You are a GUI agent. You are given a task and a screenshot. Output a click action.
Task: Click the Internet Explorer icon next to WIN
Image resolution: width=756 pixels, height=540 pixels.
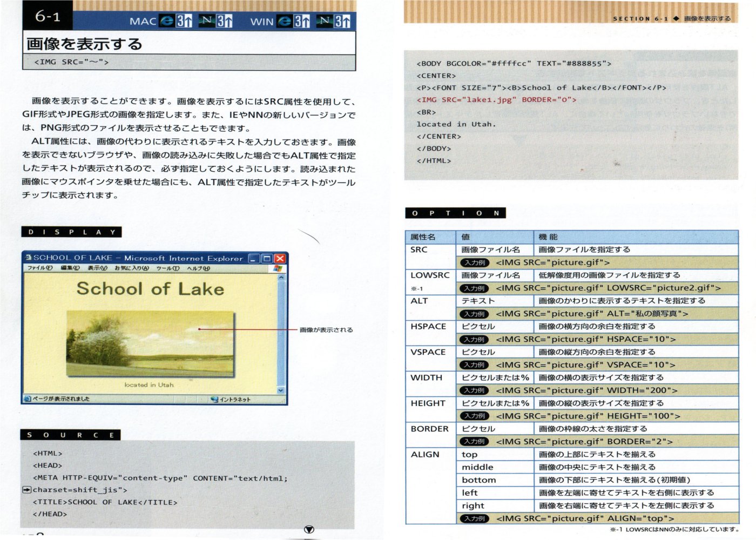coord(285,21)
